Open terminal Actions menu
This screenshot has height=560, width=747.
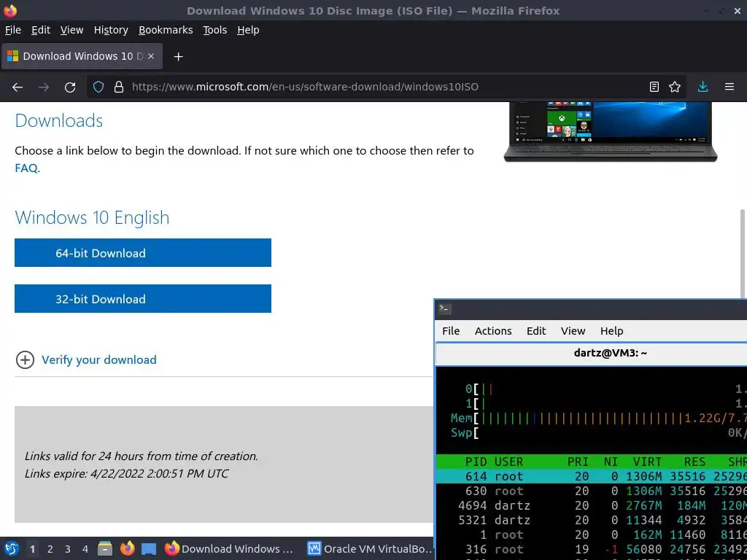coord(493,331)
